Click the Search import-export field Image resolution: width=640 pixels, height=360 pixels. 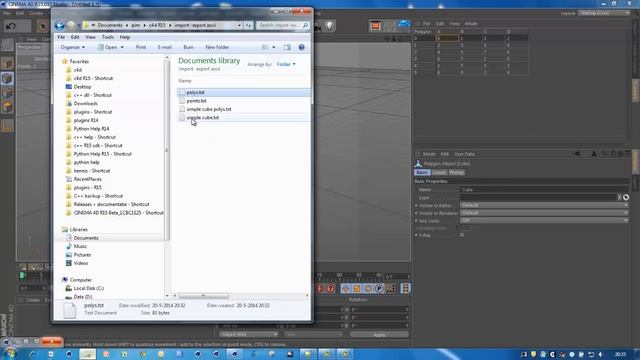(x=283, y=25)
